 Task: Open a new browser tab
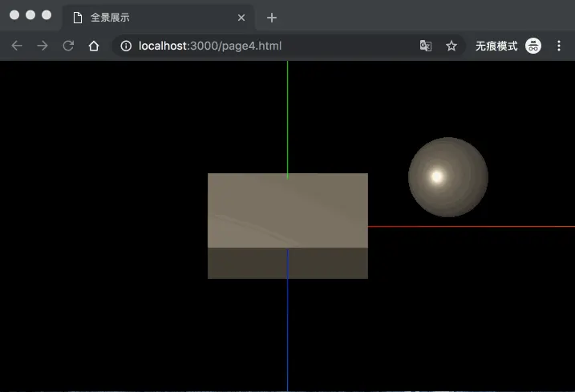272,18
